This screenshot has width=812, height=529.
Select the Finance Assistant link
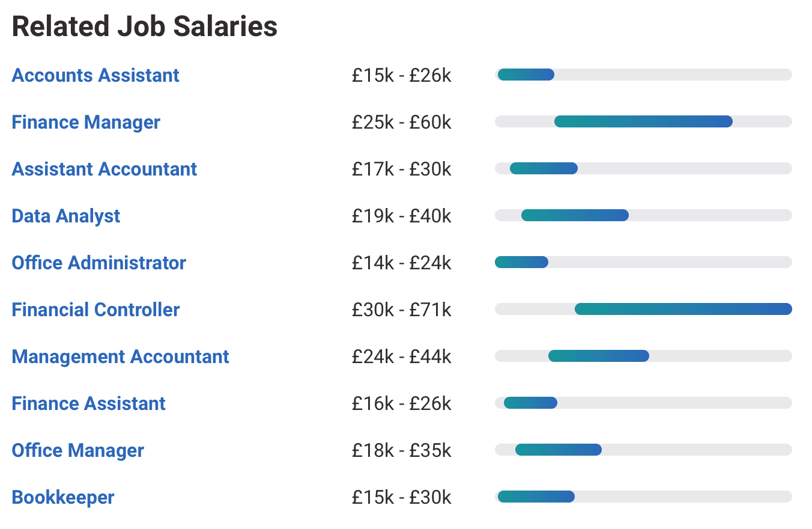pyautogui.click(x=88, y=403)
